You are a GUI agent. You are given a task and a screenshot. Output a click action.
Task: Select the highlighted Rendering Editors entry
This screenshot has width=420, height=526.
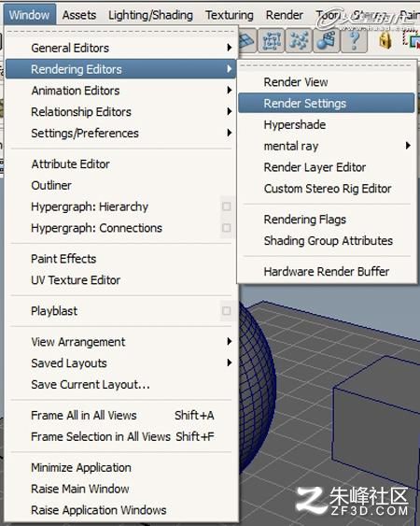[x=120, y=69]
